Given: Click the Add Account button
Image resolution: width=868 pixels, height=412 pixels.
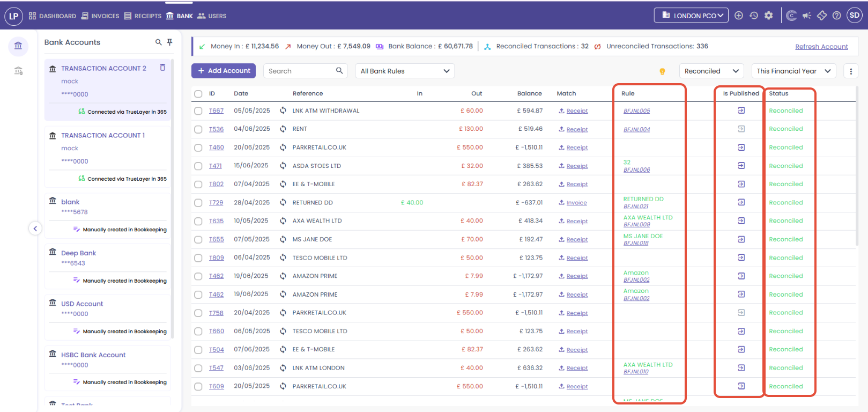Looking at the screenshot, I should click(x=224, y=71).
